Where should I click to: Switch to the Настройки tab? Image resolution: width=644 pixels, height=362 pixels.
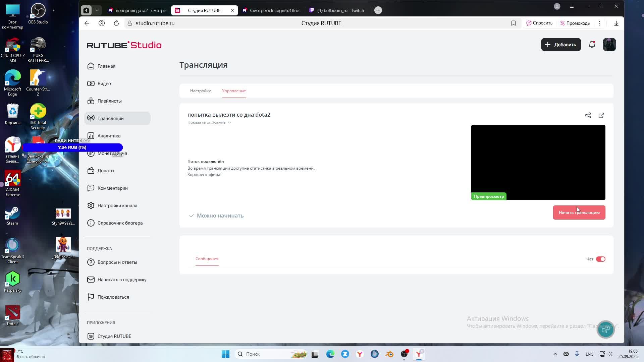click(x=201, y=91)
